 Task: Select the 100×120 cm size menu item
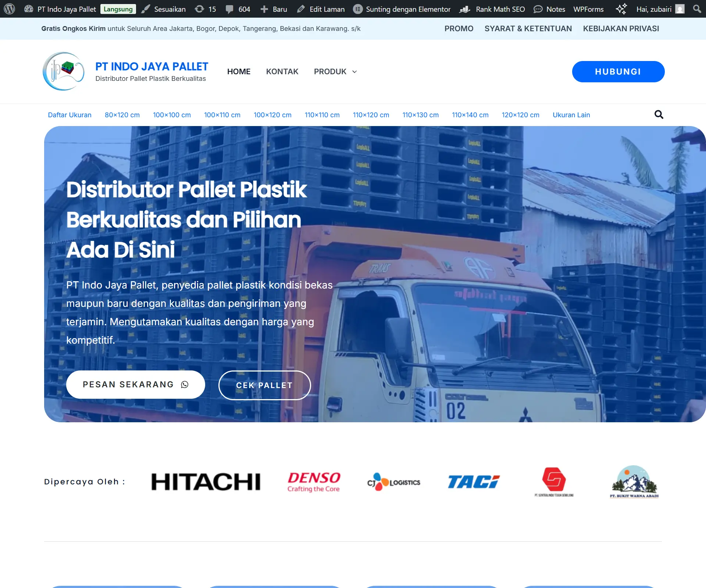pos(272,115)
